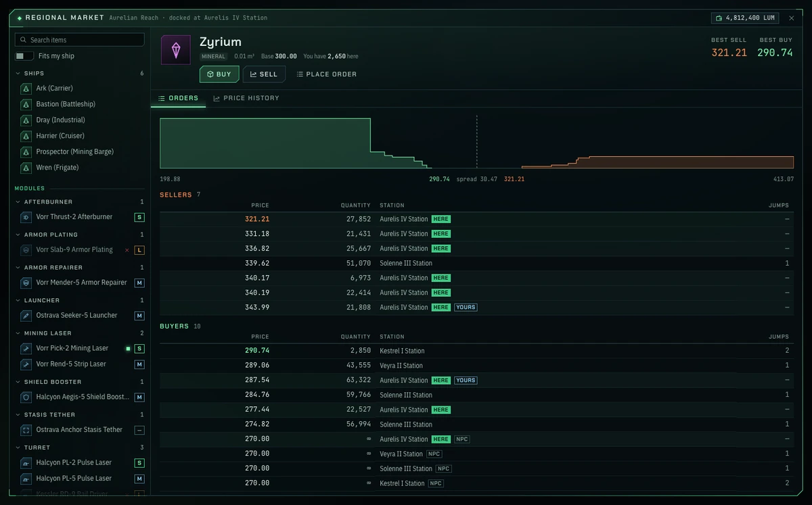This screenshot has width=812, height=505.
Task: Click the Best Sell price 321.21 header value
Action: pyautogui.click(x=729, y=53)
